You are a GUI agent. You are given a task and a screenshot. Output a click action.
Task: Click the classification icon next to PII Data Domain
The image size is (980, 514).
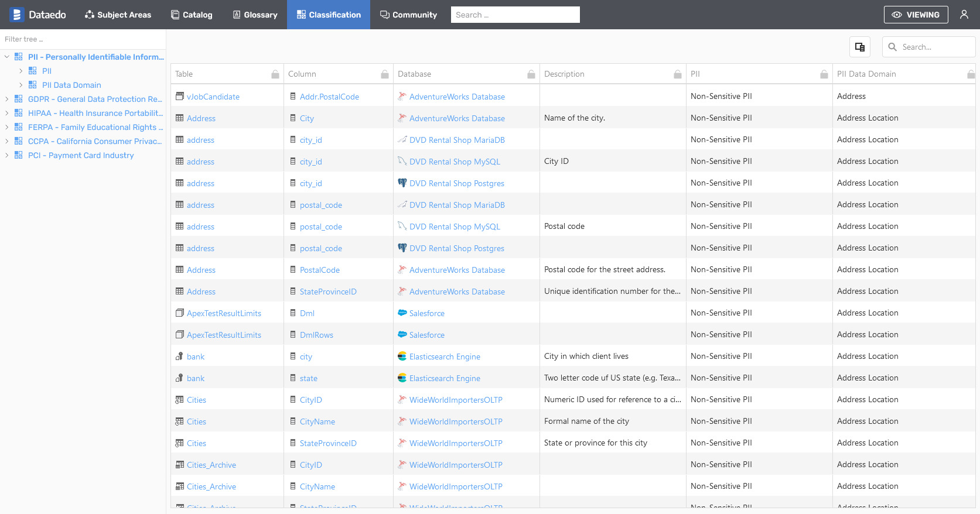tap(33, 85)
